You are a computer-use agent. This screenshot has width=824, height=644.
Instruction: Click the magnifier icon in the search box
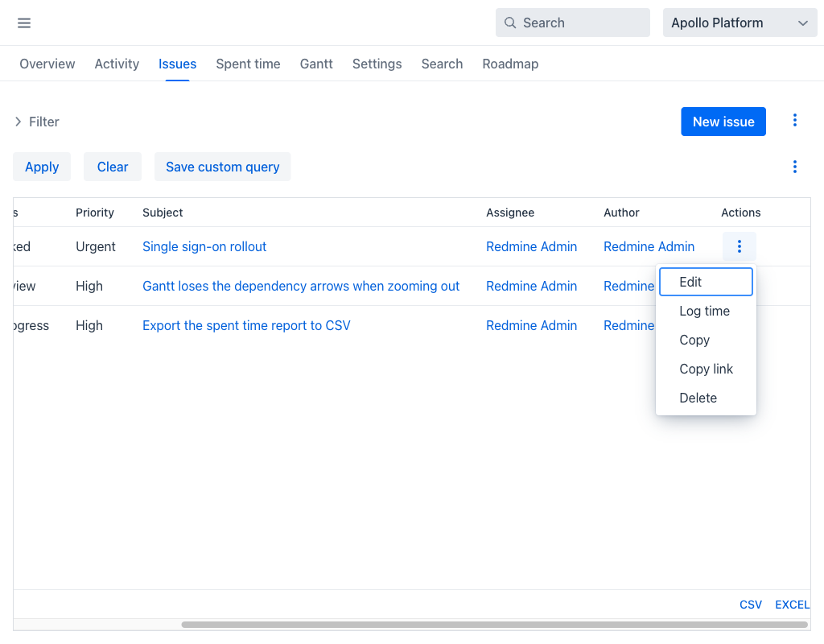click(509, 23)
